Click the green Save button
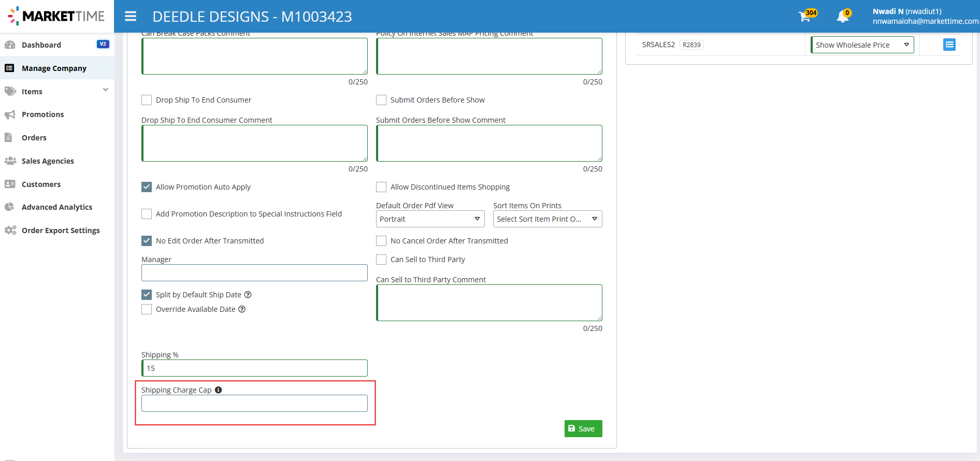This screenshot has width=980, height=461. (583, 429)
